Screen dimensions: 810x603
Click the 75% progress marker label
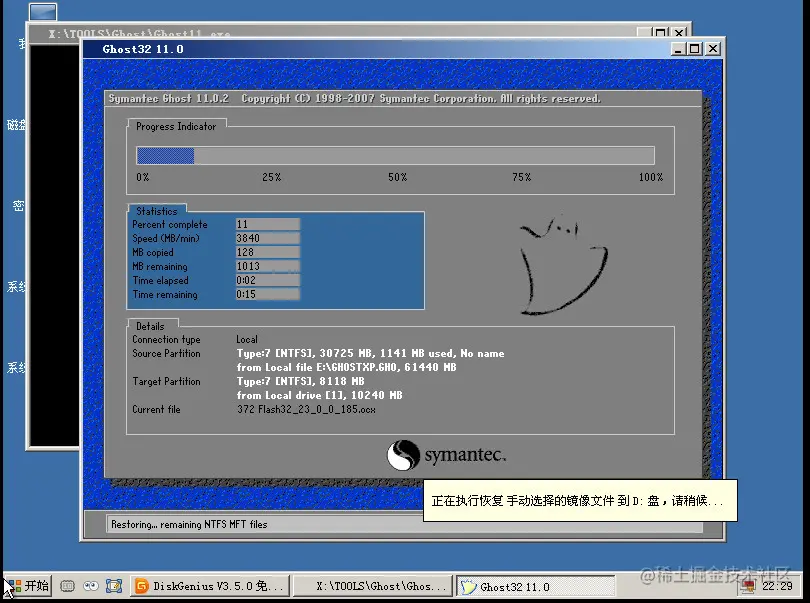522,177
